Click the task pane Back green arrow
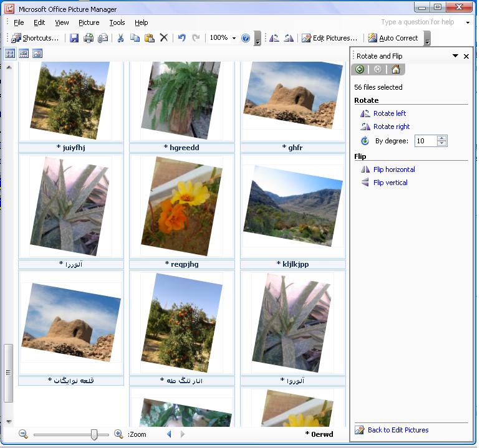490x448 pixels. (360, 69)
